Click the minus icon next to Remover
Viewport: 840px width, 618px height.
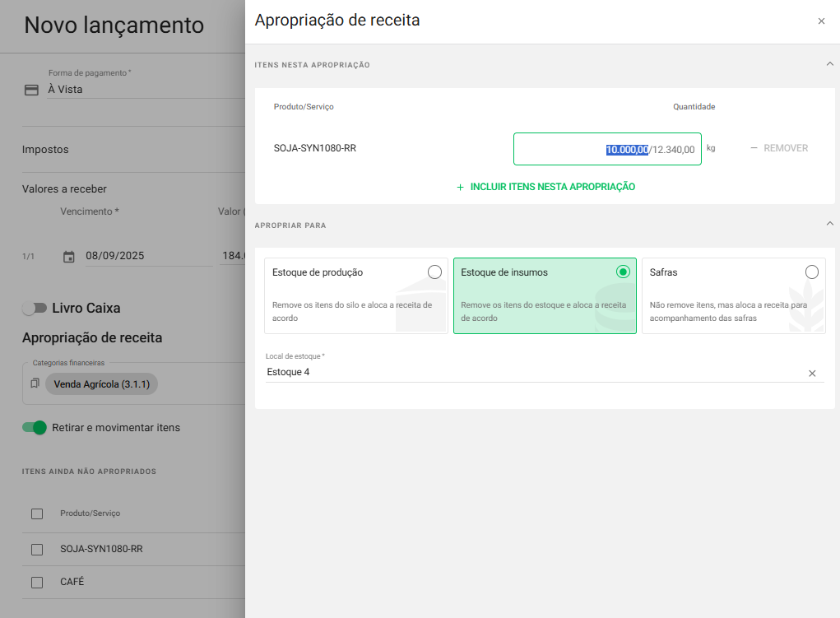click(x=754, y=149)
